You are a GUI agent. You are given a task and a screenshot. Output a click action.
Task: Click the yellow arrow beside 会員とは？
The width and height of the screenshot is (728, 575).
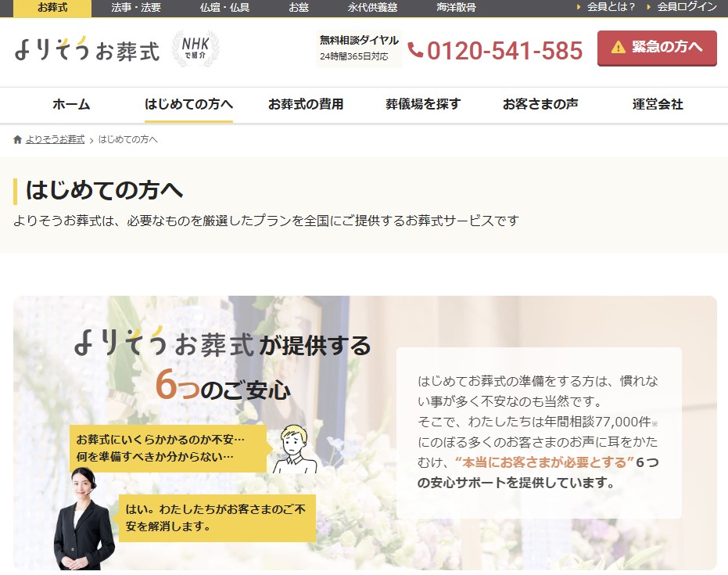579,9
